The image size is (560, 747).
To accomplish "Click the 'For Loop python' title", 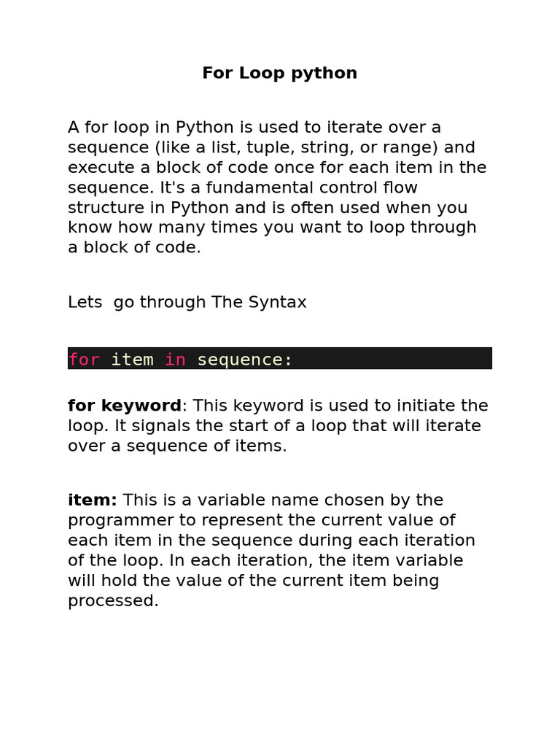I will tap(279, 73).
